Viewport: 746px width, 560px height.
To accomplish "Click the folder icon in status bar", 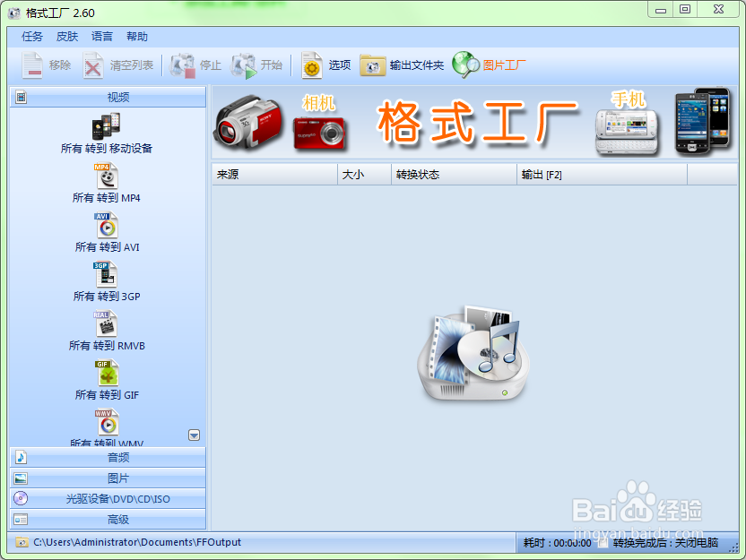I will 22,542.
